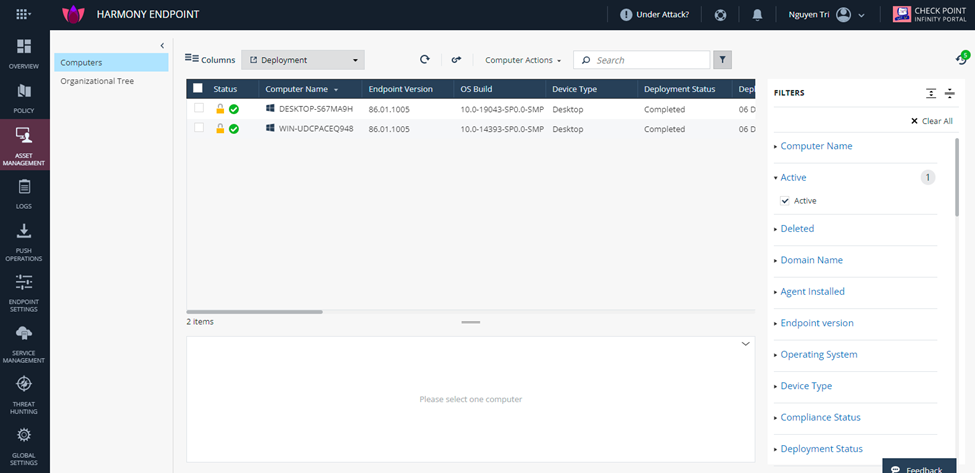Go to the Policy section

(x=24, y=99)
